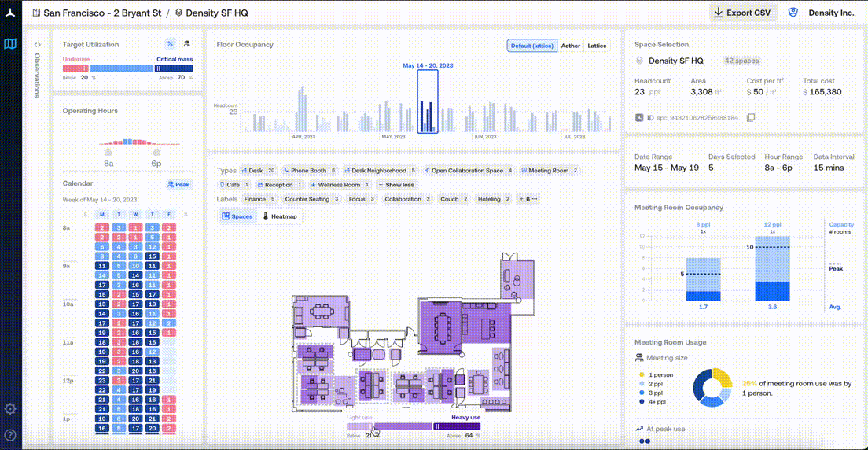This screenshot has width=868, height=450.
Task: Click the 6p end hour handle
Action: click(x=156, y=151)
